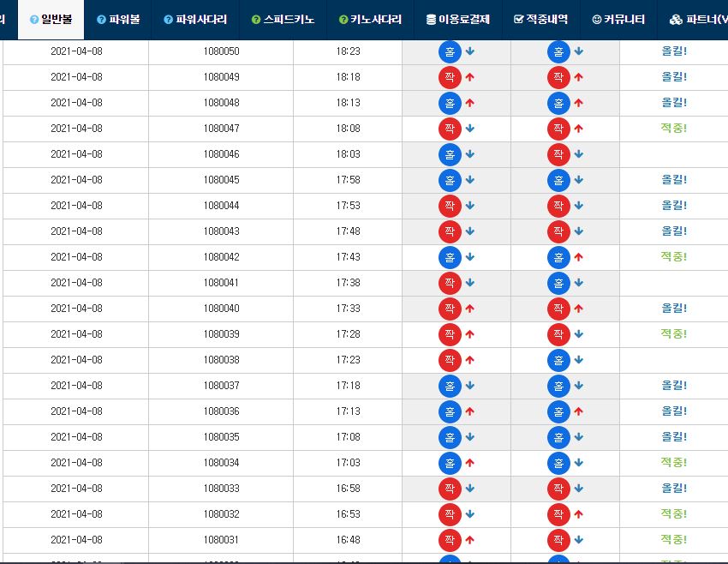Screen dimensions: 728x564
Task: Click the checkmark icon beside 적중내역
Action: (519, 20)
